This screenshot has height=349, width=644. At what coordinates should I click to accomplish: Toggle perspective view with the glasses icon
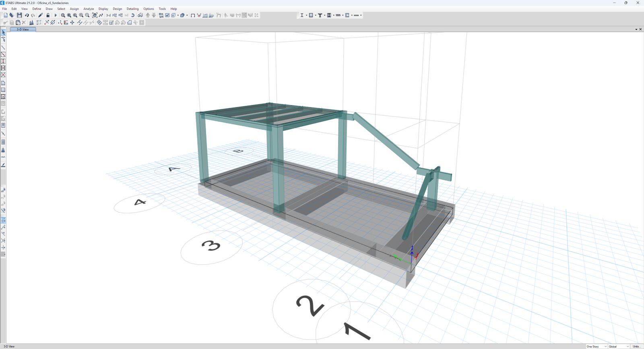pyautogui.click(x=140, y=15)
